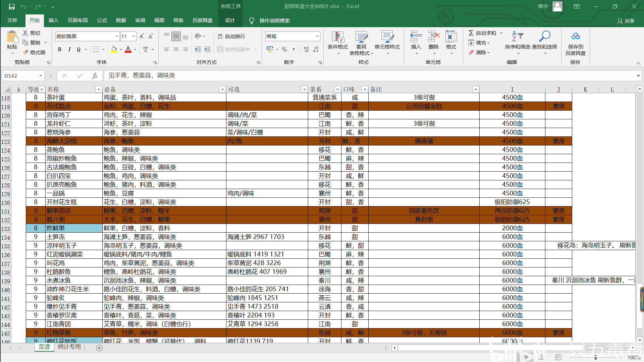Image resolution: width=644 pixels, height=362 pixels.
Task: Open the 口味 column filter dropdown
Action: tap(364, 89)
